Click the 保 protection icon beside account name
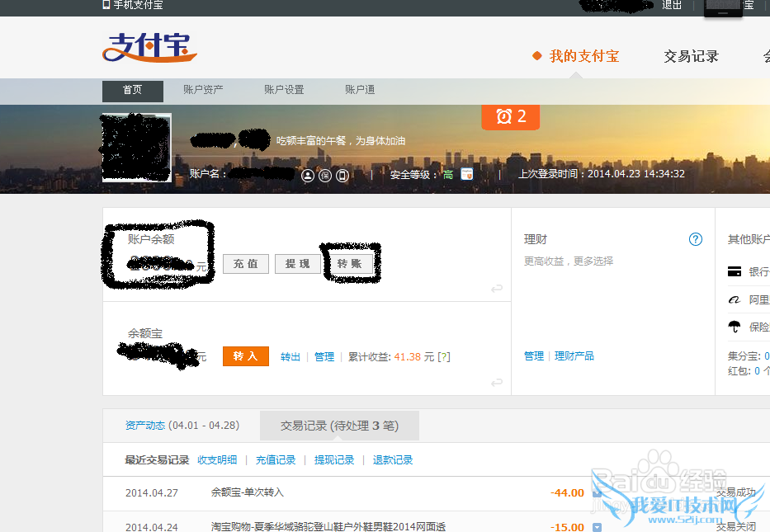The width and height of the screenshot is (770, 532). (x=325, y=175)
